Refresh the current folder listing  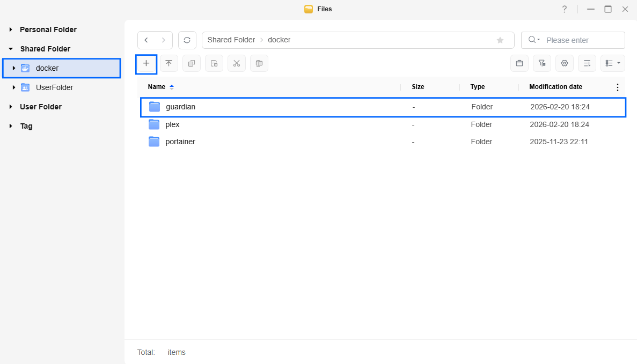[187, 40]
